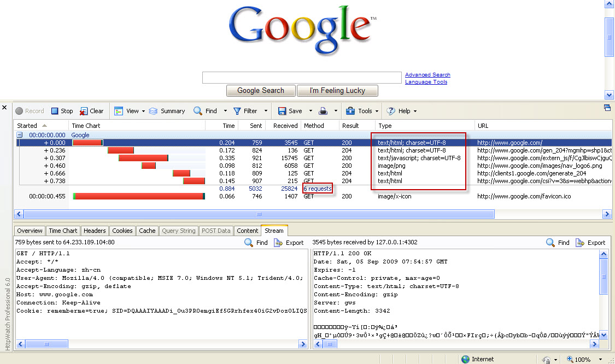Clear the log with Clear icon
The image size is (615, 364).
coord(84,111)
